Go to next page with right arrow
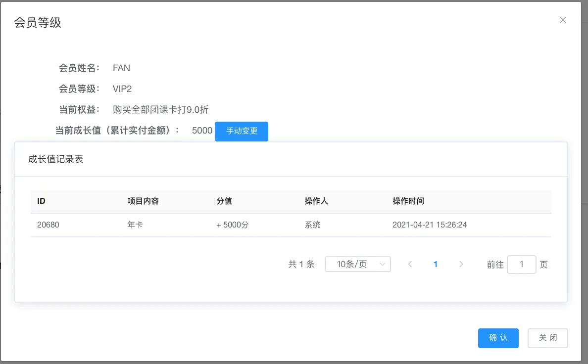Screen dimensions: 588x364 pos(461,264)
